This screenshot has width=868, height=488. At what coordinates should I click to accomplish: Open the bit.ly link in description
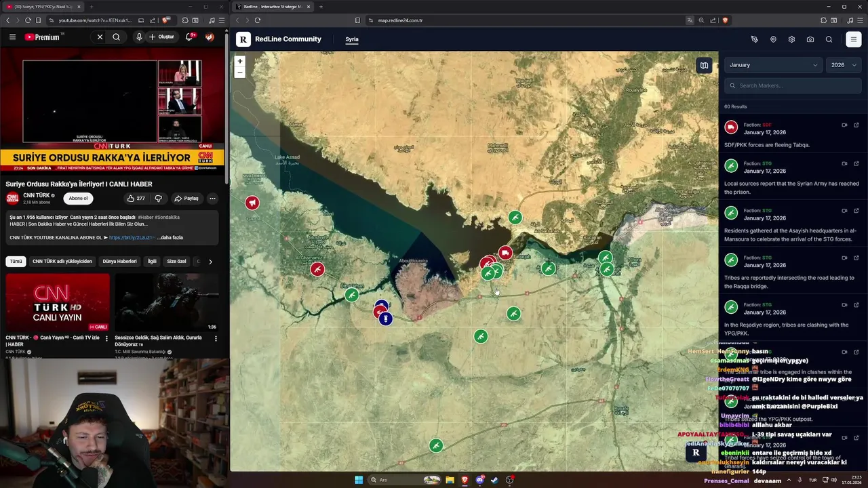point(132,238)
